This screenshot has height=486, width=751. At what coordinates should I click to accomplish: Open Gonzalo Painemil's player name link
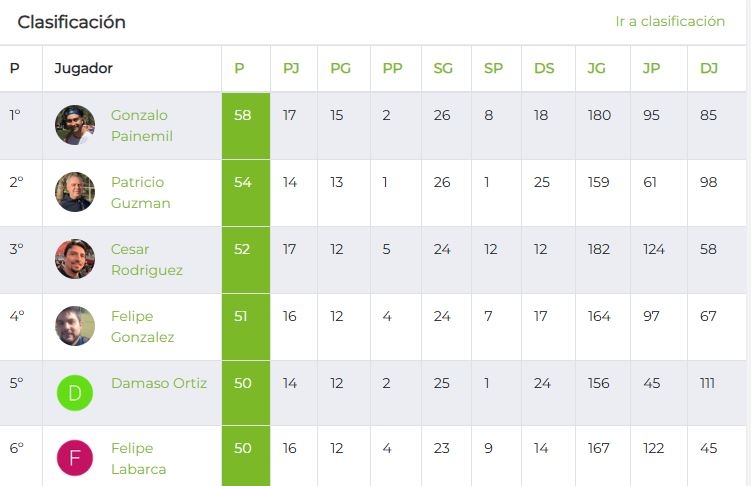(x=141, y=125)
